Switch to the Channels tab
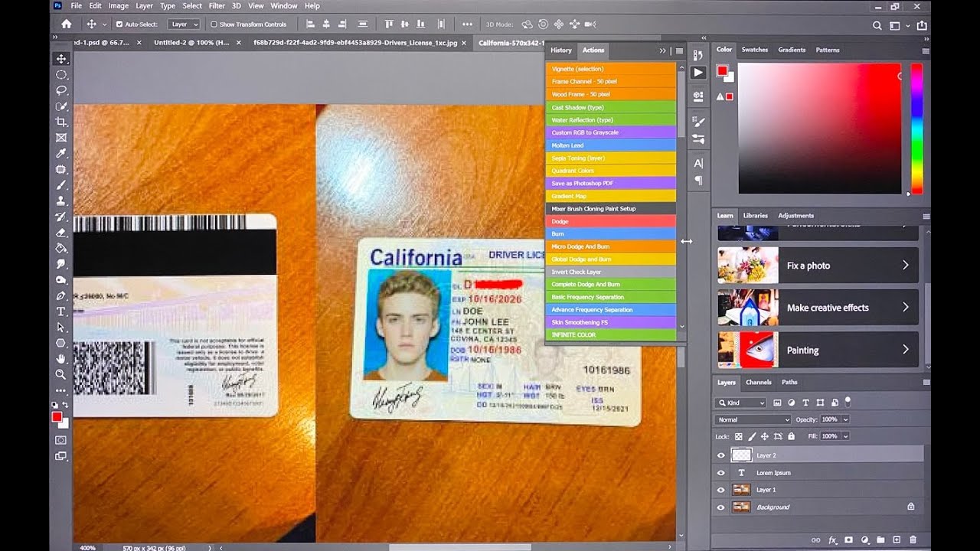Image resolution: width=980 pixels, height=551 pixels. point(758,382)
